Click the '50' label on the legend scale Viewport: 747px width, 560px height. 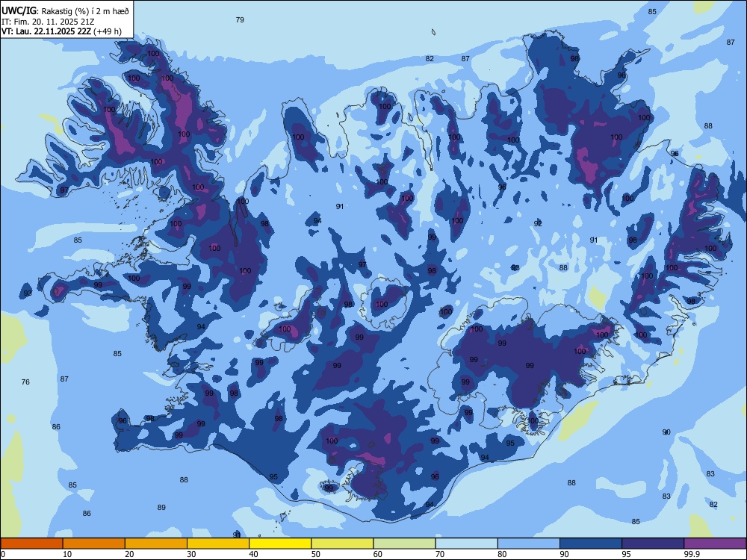coord(316,554)
